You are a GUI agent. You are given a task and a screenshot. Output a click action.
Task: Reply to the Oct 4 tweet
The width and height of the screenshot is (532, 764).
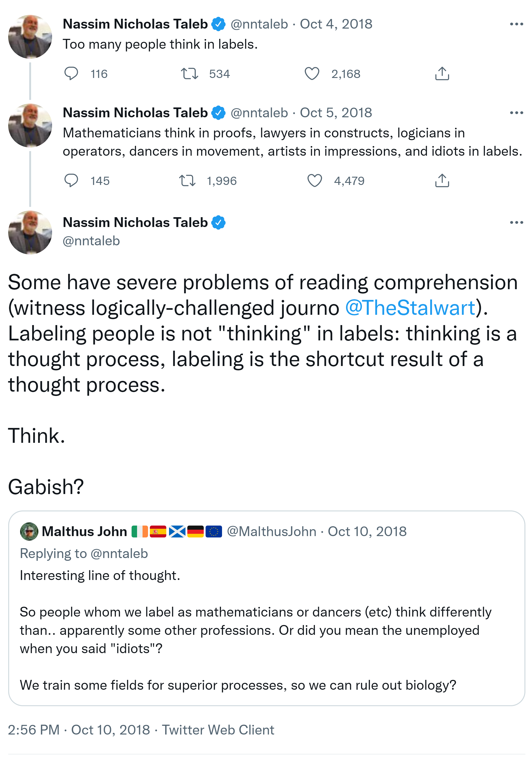(71, 74)
